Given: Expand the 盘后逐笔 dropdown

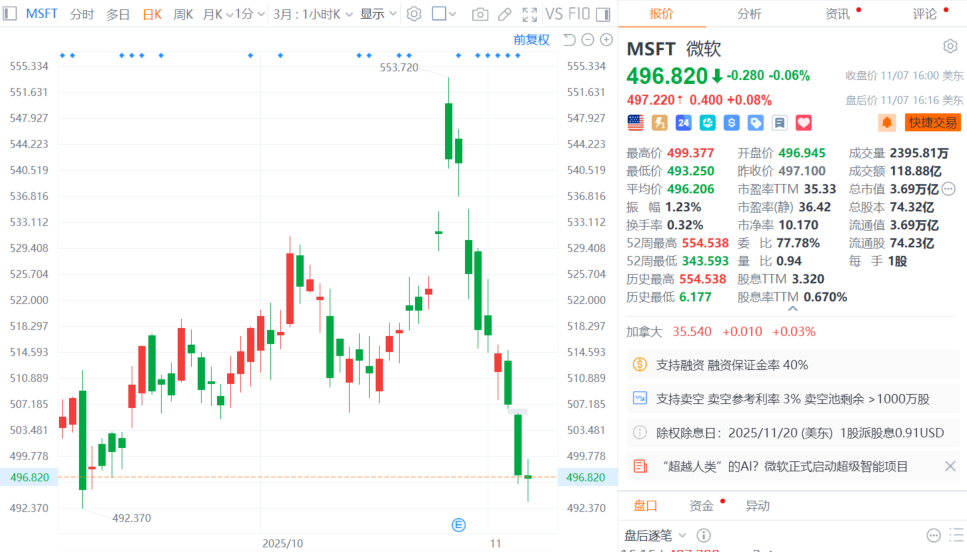Looking at the screenshot, I should pyautogui.click(x=682, y=535).
